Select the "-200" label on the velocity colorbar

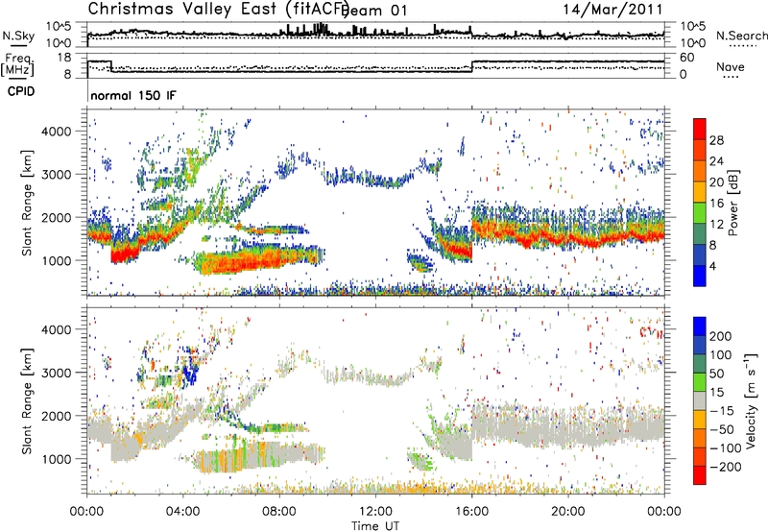coord(726,467)
